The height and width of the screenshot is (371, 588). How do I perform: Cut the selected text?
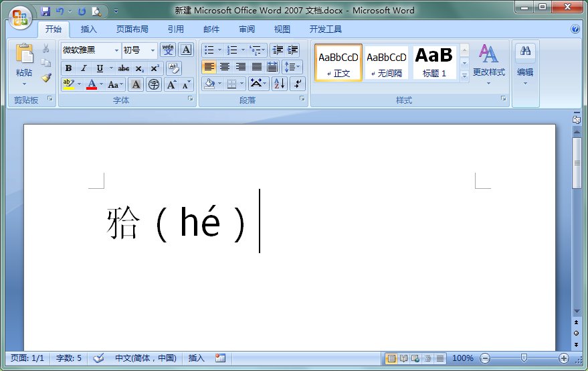(x=45, y=48)
